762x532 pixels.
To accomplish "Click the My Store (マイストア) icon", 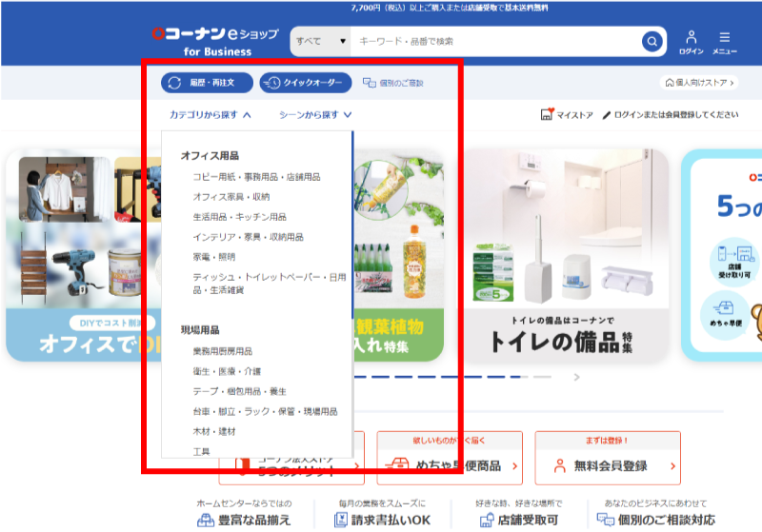I will [548, 115].
